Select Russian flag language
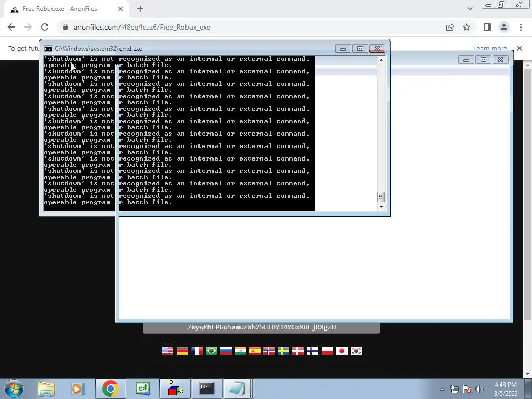The width and height of the screenshot is (532, 399). pyautogui.click(x=226, y=351)
